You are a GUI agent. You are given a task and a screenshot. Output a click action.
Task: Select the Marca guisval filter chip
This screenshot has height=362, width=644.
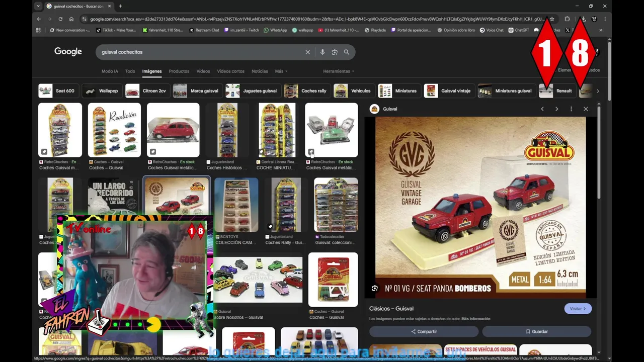[x=197, y=91]
